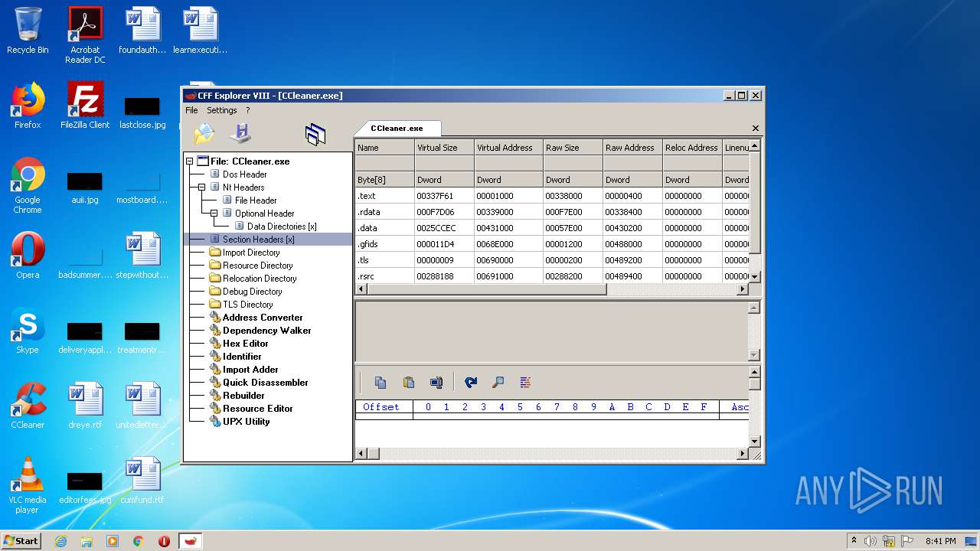Open Resource Directory in the tree
980x551 pixels.
coord(257,266)
